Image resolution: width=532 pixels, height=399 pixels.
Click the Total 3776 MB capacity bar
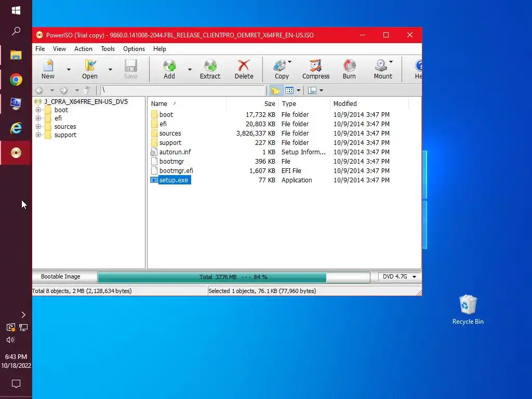click(x=233, y=277)
